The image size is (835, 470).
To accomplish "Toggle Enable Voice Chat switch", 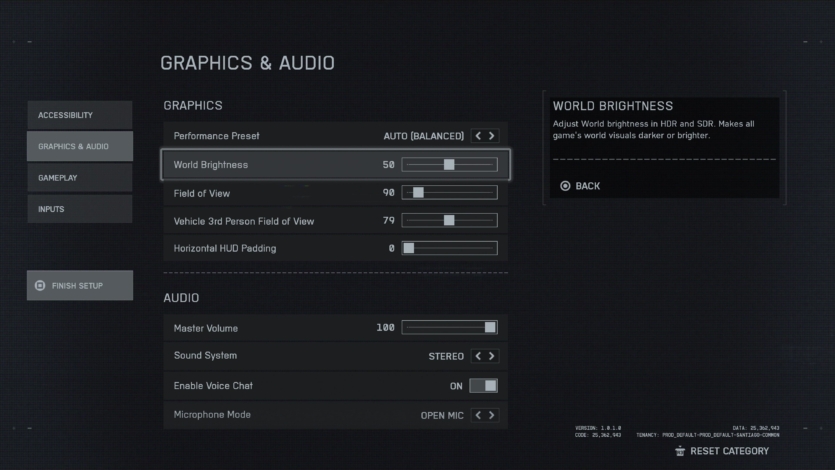I will click(484, 386).
